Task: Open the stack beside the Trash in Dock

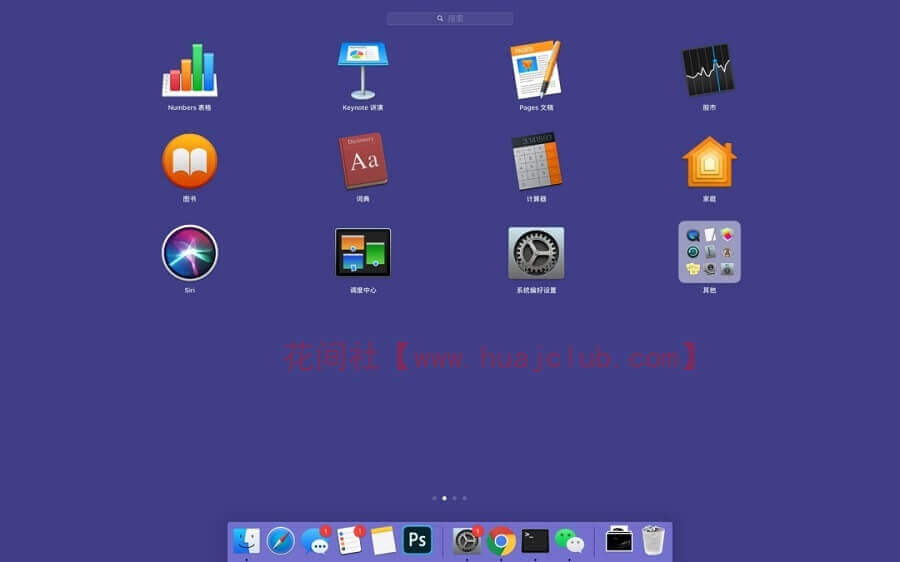Action: point(619,540)
